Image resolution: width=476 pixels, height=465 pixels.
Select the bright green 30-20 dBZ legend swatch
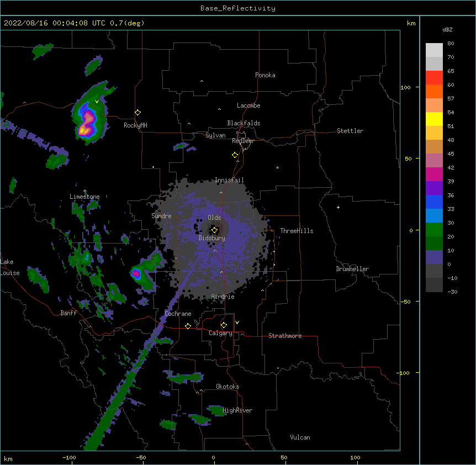434,230
